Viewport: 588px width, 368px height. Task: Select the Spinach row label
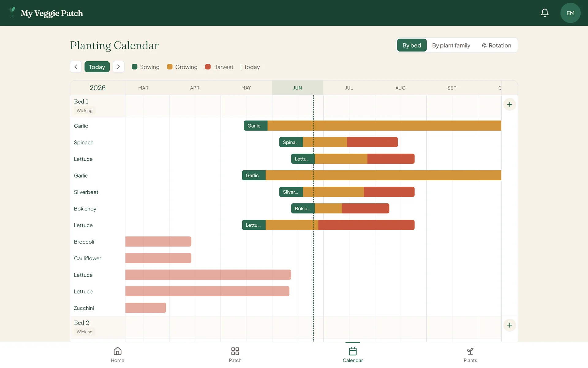pos(84,142)
